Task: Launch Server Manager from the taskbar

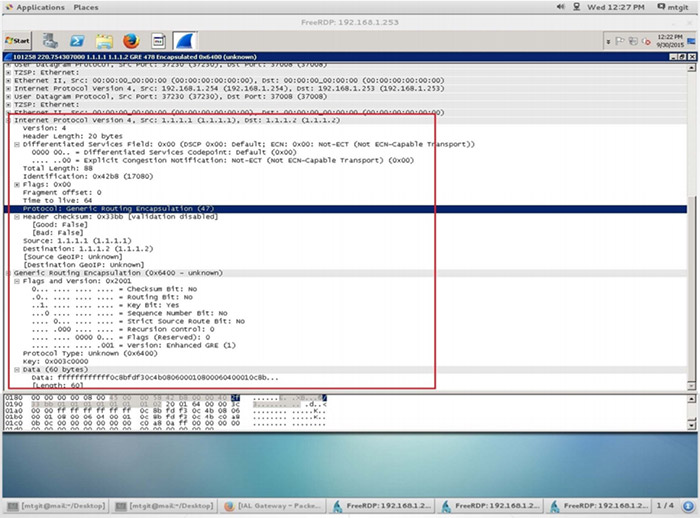Action: (x=50, y=41)
